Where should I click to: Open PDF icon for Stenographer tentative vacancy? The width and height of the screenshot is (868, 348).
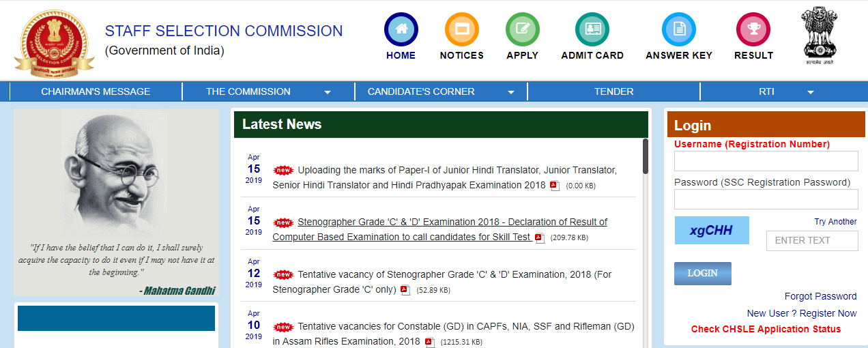pyautogui.click(x=405, y=290)
